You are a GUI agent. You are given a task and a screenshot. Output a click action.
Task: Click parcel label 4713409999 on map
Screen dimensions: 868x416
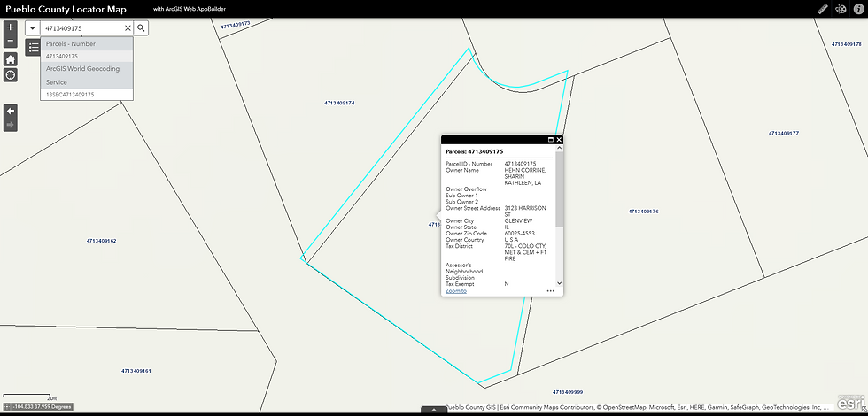(568, 391)
